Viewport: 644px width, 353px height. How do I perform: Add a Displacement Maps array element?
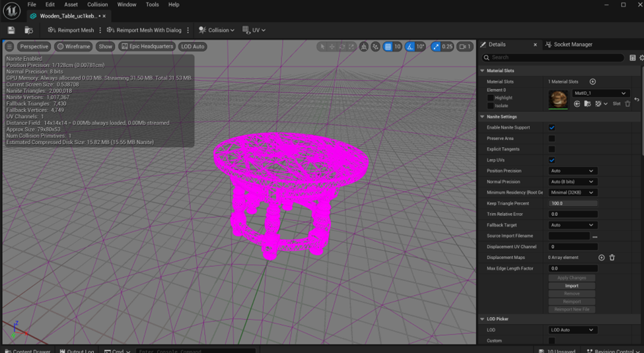601,258
